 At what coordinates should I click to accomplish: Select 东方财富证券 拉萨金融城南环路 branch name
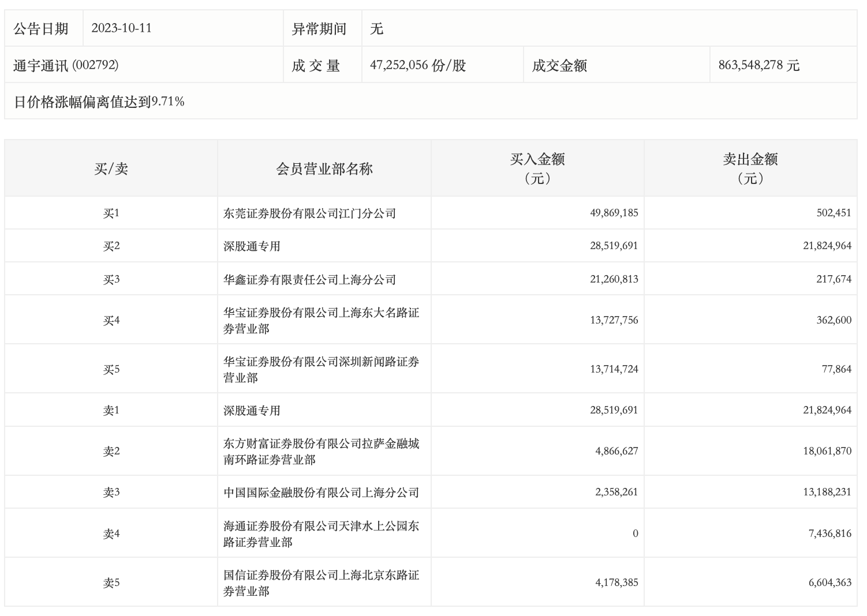pyautogui.click(x=321, y=451)
